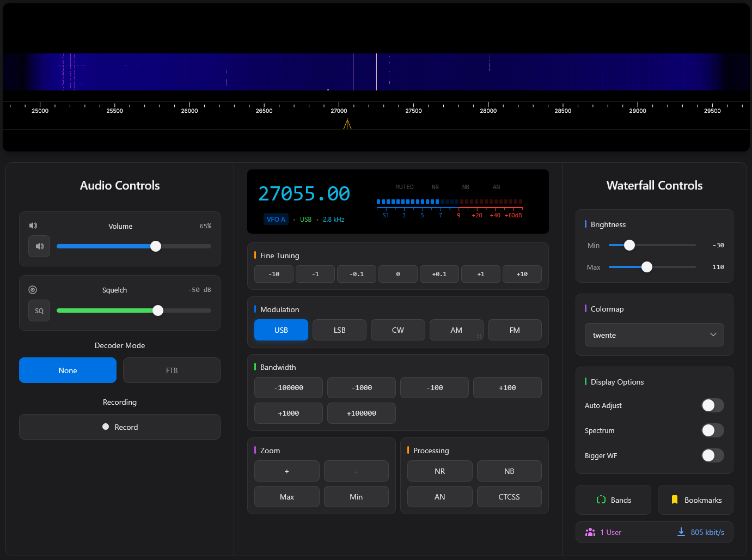Open the twente colormap dropdown

click(654, 335)
